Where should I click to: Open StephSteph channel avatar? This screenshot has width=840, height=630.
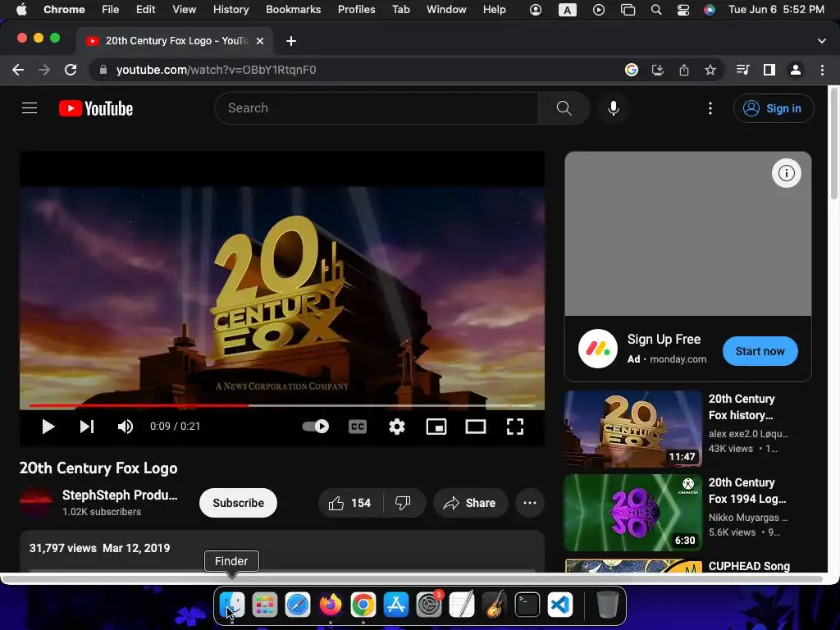point(36,503)
